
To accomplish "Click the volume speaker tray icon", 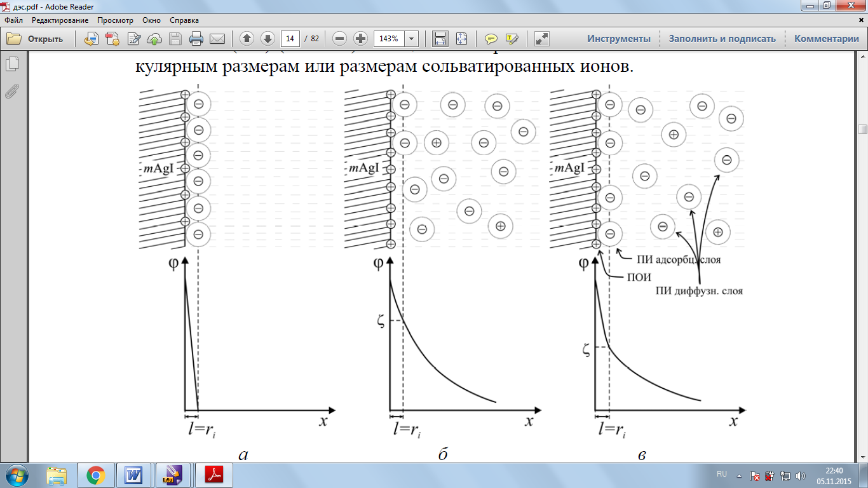I will pyautogui.click(x=800, y=475).
